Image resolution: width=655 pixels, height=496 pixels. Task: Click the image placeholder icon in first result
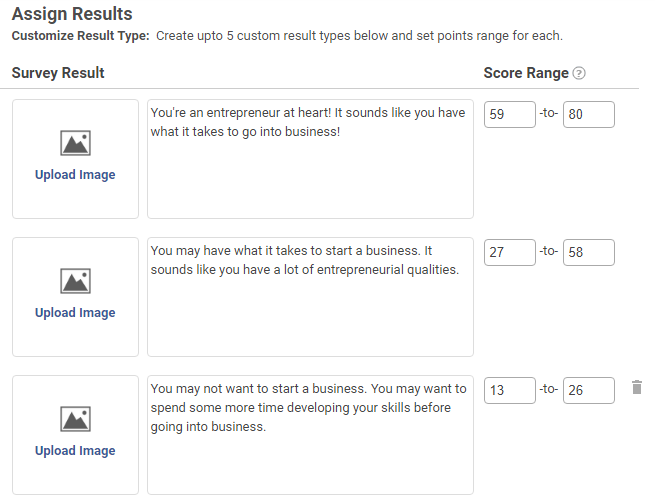coord(75,144)
